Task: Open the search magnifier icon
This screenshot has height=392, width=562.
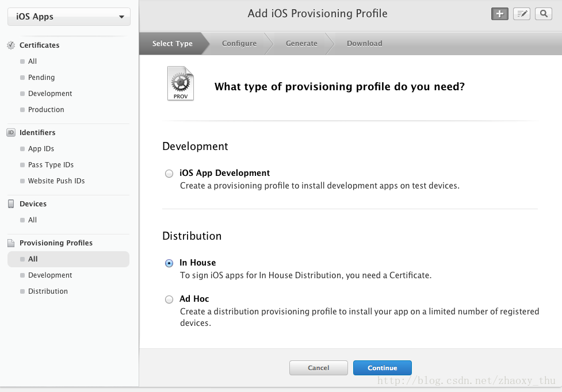Action: point(544,14)
